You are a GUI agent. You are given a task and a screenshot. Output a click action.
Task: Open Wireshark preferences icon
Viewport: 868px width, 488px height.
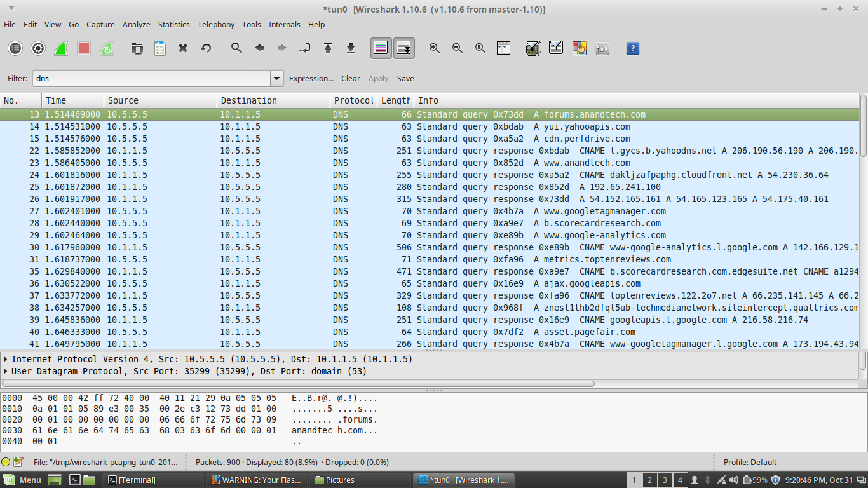pyautogui.click(x=602, y=48)
